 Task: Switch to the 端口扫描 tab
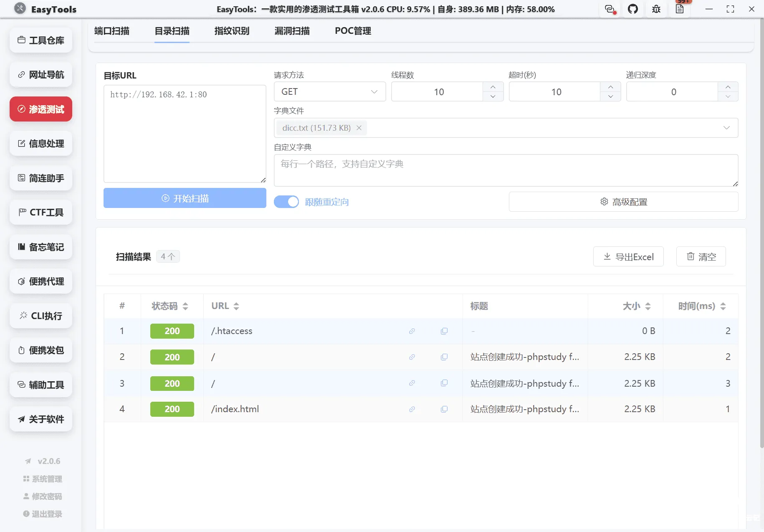111,30
